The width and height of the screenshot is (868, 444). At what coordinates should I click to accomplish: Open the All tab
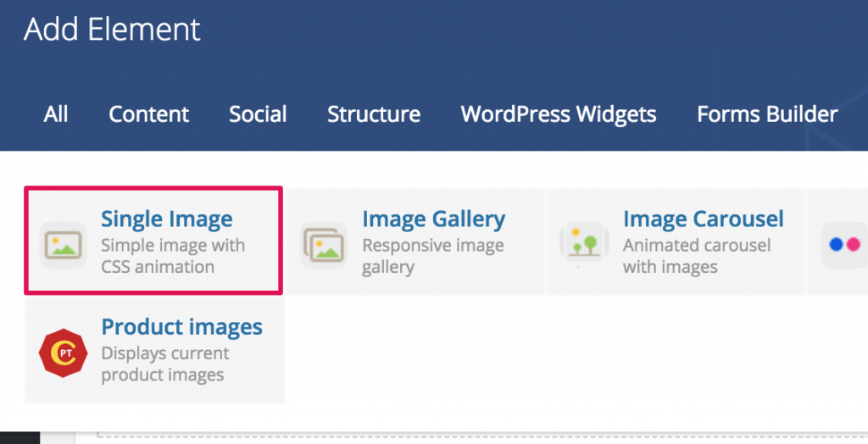point(56,114)
